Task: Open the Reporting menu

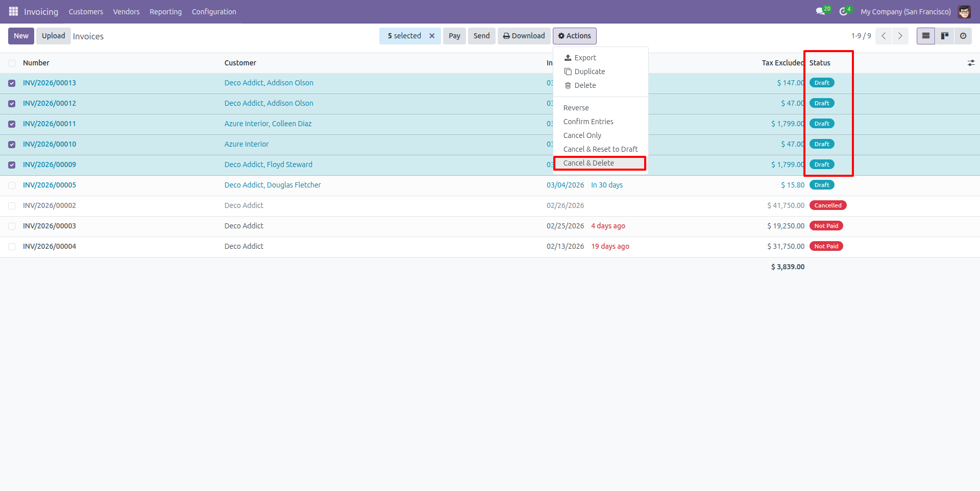Action: pos(165,12)
